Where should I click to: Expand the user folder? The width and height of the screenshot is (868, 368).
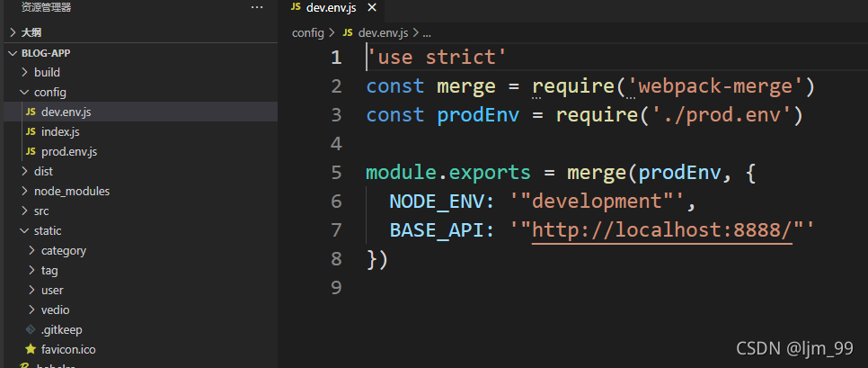pos(140,290)
